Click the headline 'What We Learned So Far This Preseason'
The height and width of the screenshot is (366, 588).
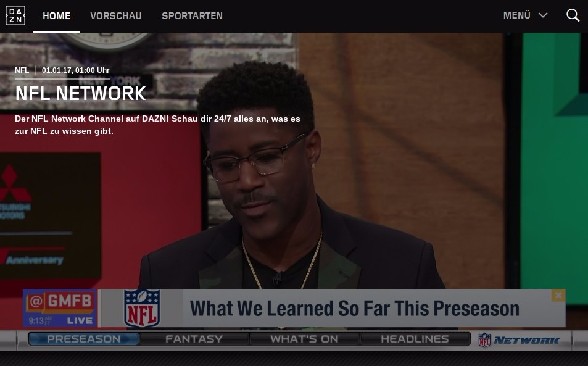(354, 308)
